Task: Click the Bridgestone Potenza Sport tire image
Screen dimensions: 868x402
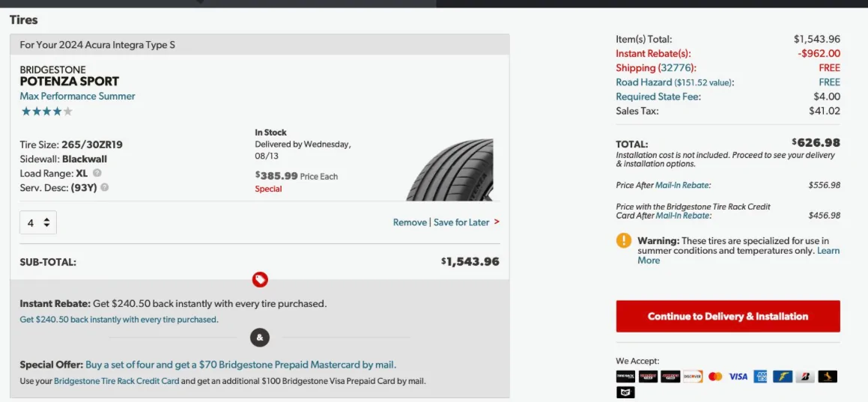Action: pos(450,170)
